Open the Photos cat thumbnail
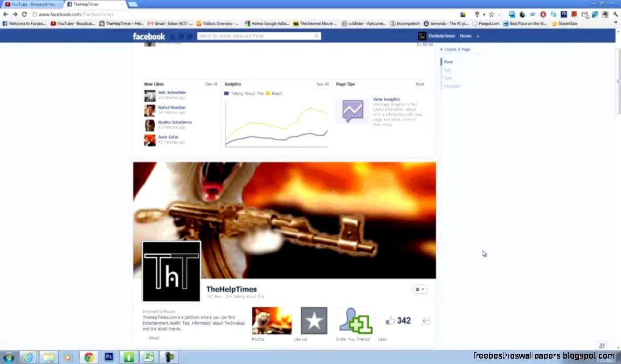 tap(272, 320)
